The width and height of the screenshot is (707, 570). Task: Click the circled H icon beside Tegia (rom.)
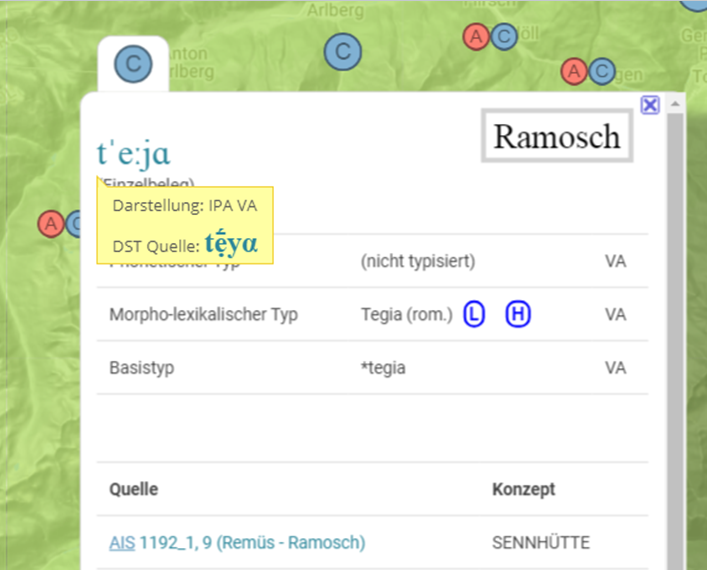(518, 314)
